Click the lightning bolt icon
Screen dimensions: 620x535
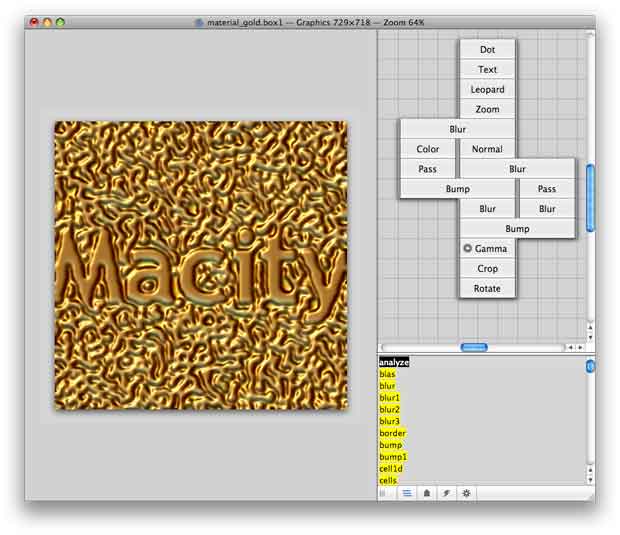446,493
